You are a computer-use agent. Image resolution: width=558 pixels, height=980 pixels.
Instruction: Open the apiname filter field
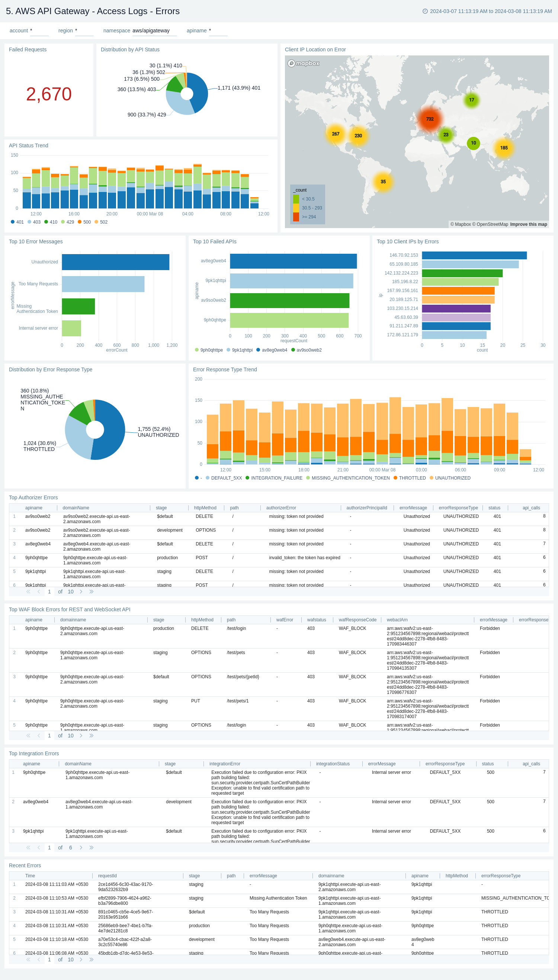pyautogui.click(x=218, y=31)
